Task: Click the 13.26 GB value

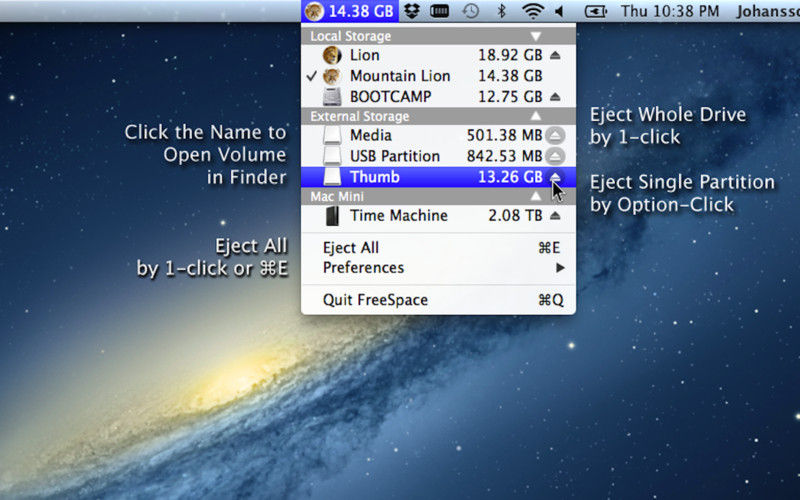Action: pos(510,177)
